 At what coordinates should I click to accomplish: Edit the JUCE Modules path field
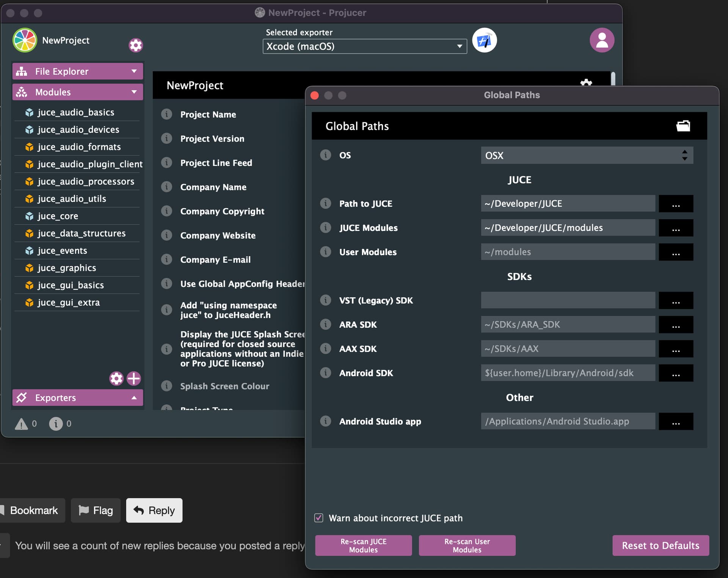click(x=568, y=228)
